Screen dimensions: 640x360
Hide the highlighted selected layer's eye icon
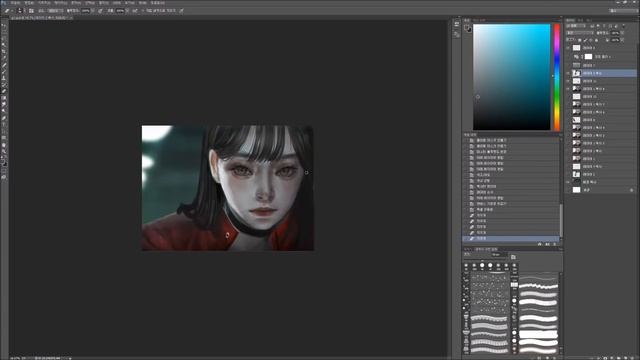568,73
